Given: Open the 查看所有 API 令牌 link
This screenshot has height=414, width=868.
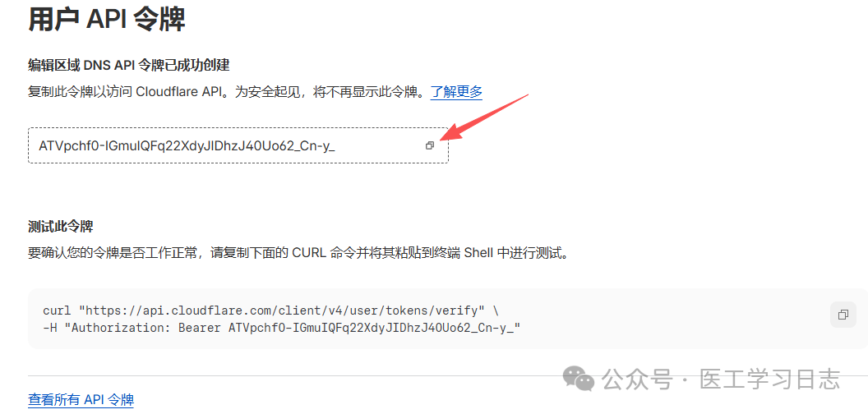Looking at the screenshot, I should click(x=81, y=399).
